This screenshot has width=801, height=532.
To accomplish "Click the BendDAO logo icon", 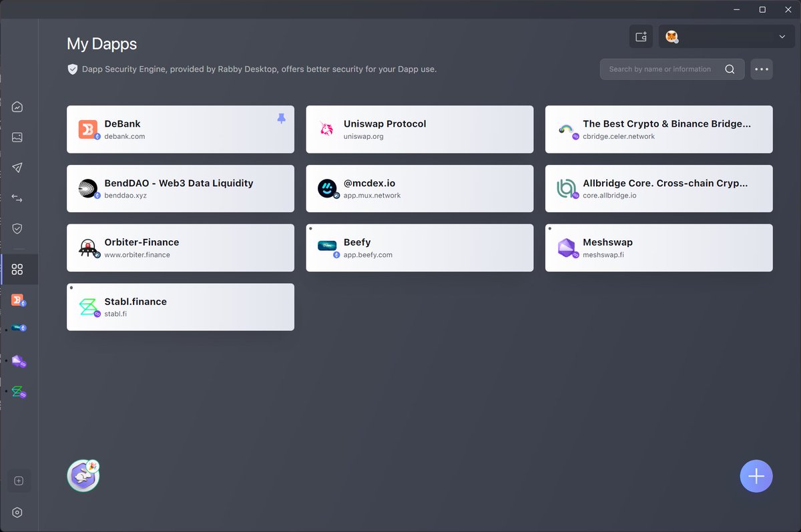I will (88, 189).
